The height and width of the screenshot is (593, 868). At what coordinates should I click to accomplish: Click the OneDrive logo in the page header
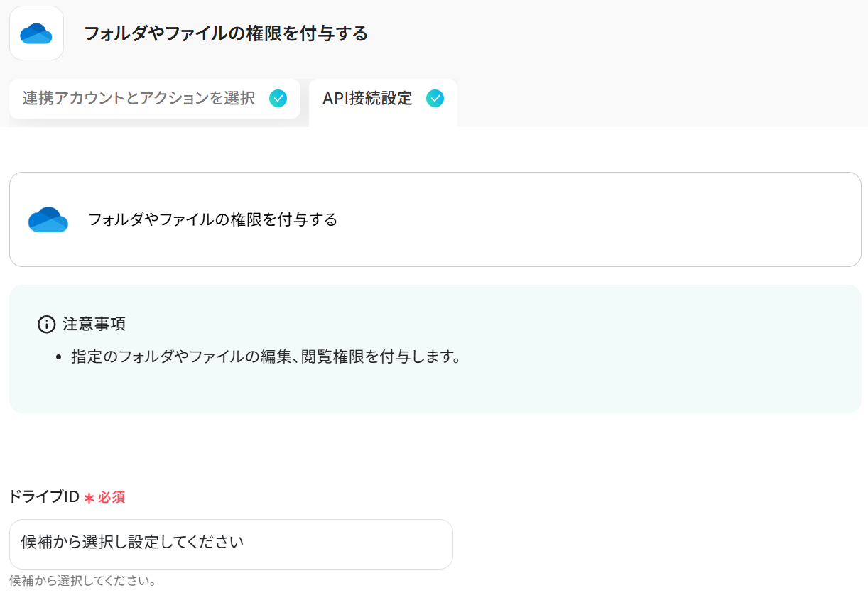[36, 33]
